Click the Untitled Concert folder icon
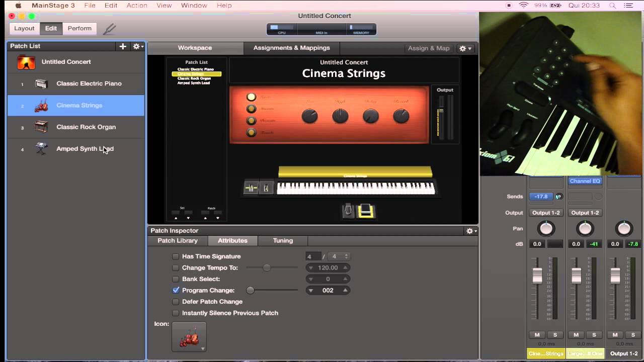The height and width of the screenshot is (362, 644). (x=26, y=62)
